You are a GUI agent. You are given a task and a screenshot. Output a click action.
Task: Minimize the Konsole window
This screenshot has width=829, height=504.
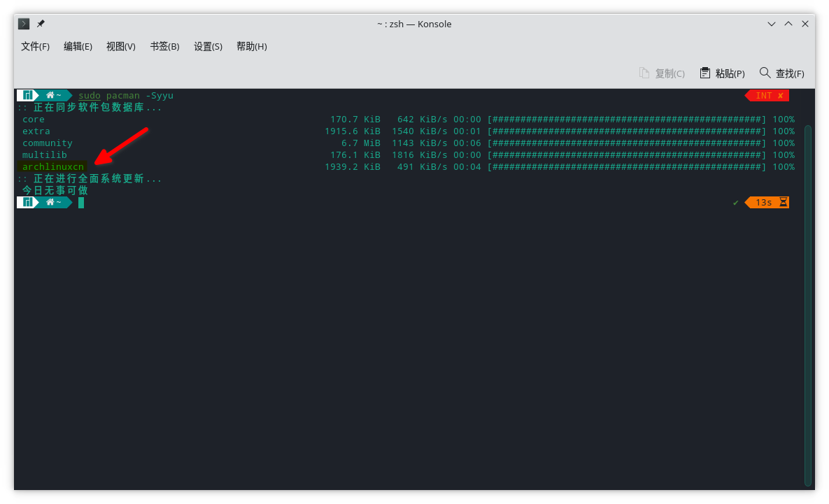tap(772, 24)
